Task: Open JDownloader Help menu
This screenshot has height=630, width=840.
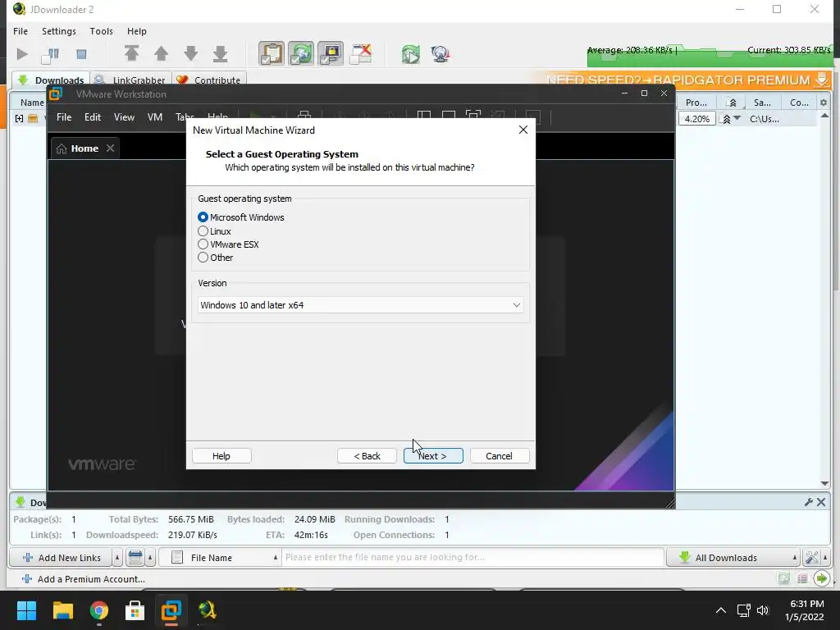Action: click(137, 31)
